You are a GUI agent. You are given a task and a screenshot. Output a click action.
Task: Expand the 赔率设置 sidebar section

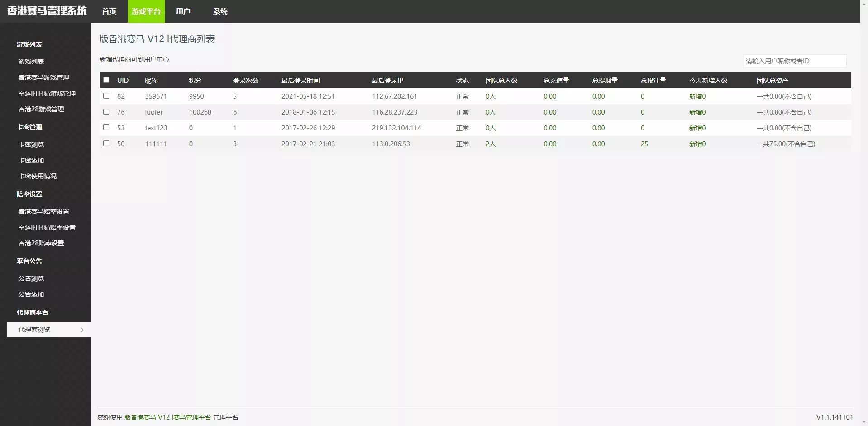[29, 194]
